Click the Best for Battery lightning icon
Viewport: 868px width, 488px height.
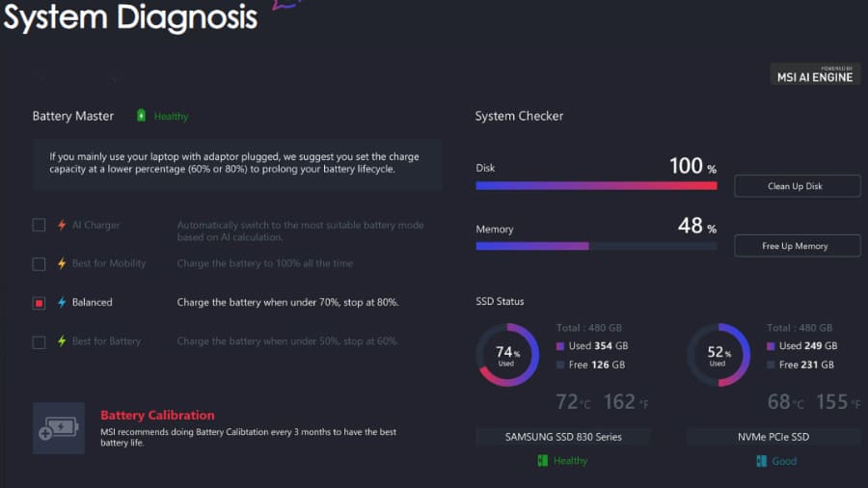pos(62,341)
